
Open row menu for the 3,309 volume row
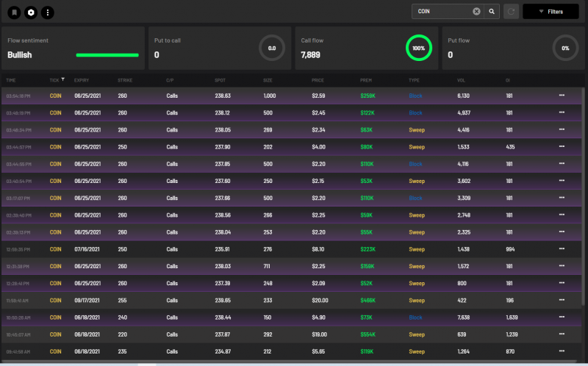pos(562,198)
